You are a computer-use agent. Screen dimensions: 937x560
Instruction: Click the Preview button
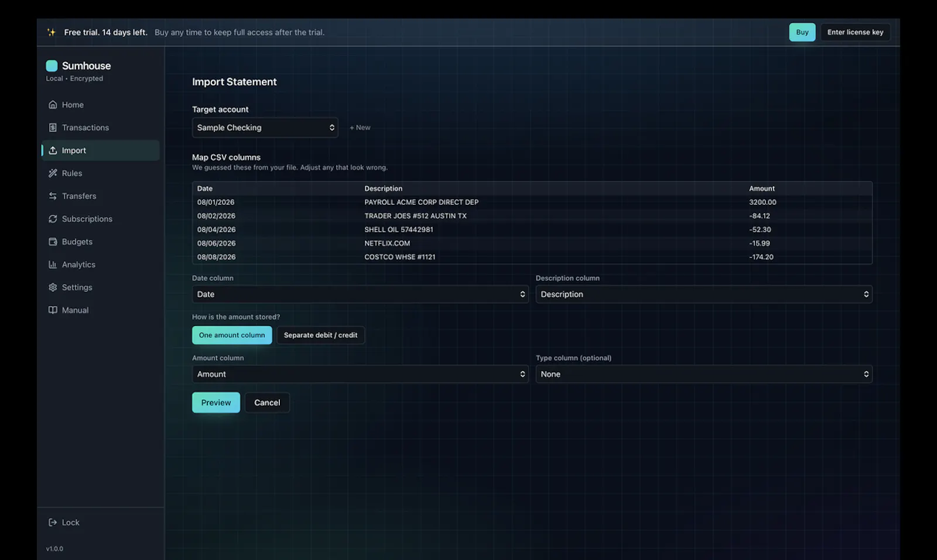coord(216,403)
